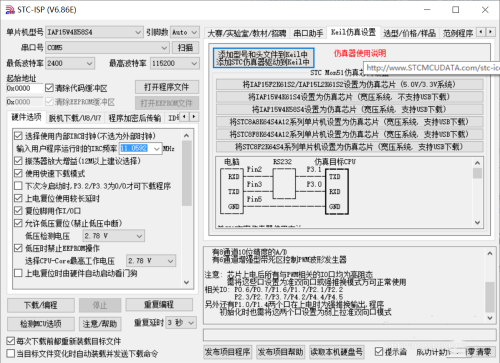Click 检测MCU选项 button
This screenshot has height=363, width=500.
(41, 323)
